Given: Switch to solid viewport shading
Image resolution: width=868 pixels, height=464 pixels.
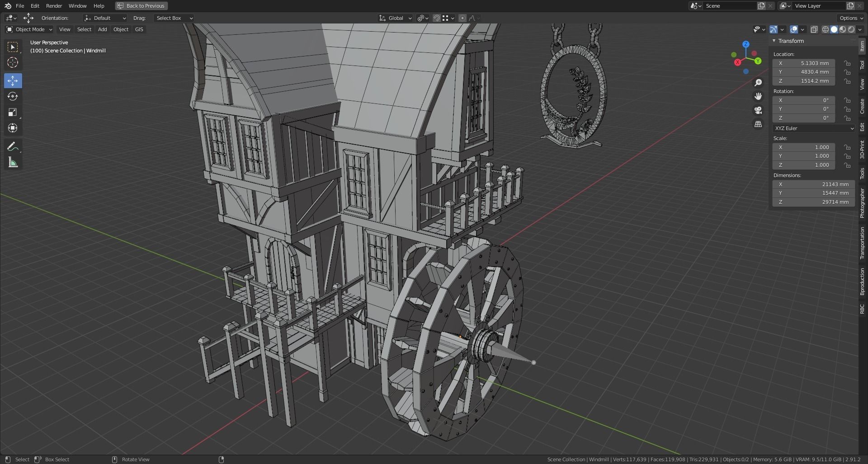Looking at the screenshot, I should tap(834, 29).
